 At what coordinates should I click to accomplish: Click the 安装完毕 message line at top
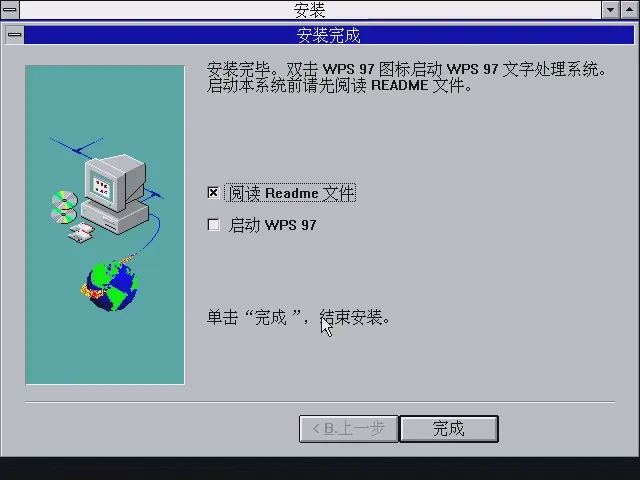(406, 69)
